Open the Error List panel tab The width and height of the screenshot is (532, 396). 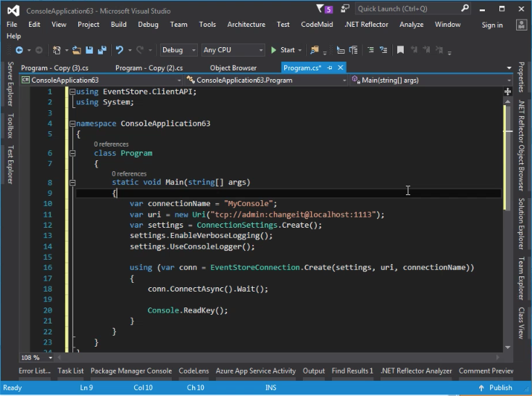35,371
